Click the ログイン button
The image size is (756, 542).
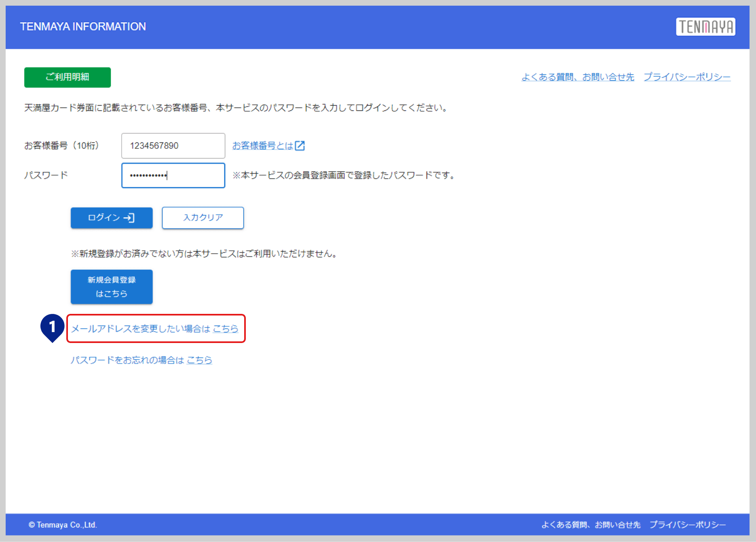click(x=112, y=218)
